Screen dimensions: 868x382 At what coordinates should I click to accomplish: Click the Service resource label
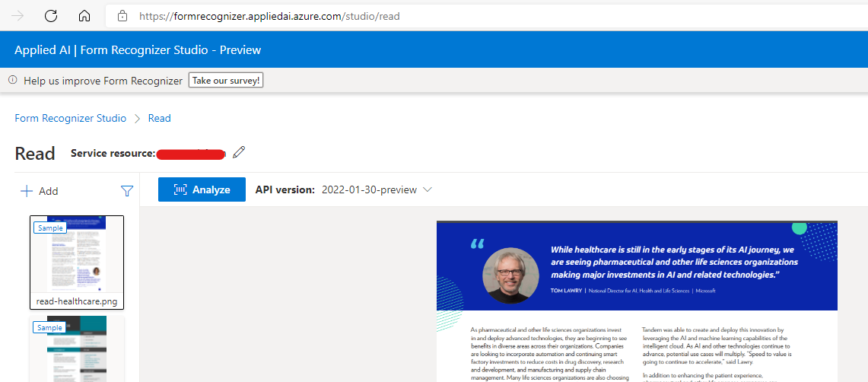point(113,154)
